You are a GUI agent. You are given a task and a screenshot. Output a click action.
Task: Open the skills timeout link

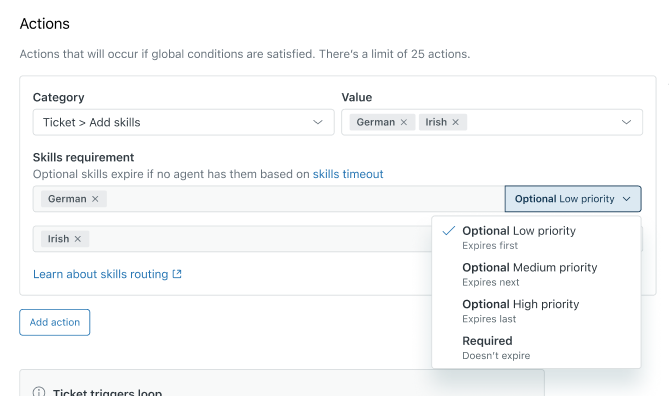348,174
